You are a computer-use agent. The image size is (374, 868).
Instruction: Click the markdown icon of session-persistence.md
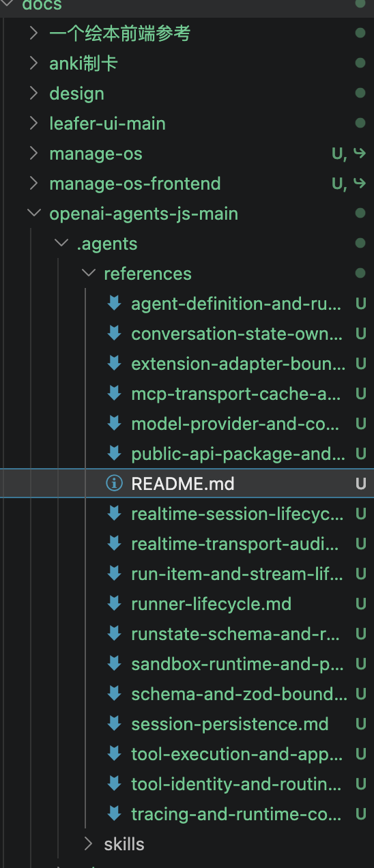[x=114, y=723]
